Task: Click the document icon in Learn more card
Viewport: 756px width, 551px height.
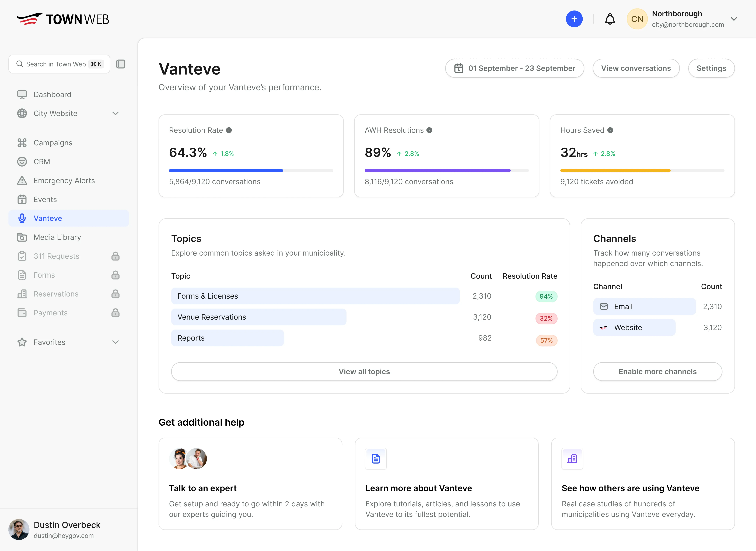Action: click(x=376, y=459)
